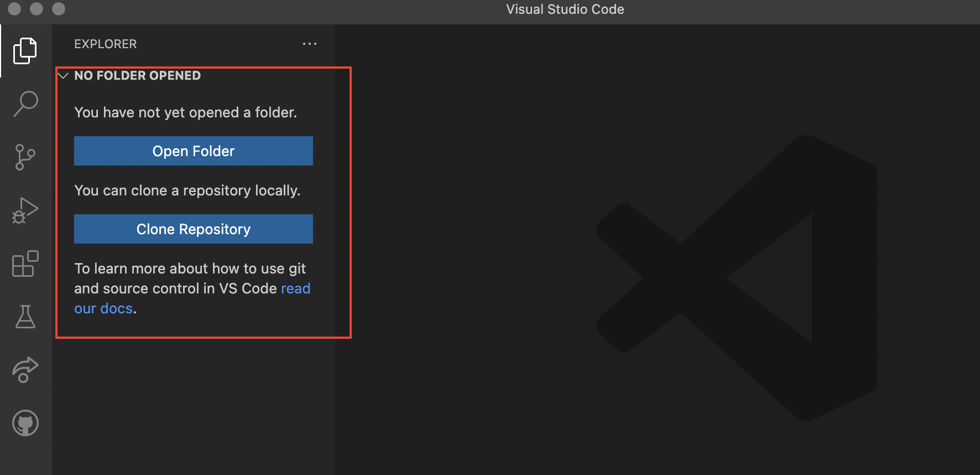This screenshot has height=475, width=980.
Task: Click 'You can clone a repository locally.' text
Action: pos(187,190)
